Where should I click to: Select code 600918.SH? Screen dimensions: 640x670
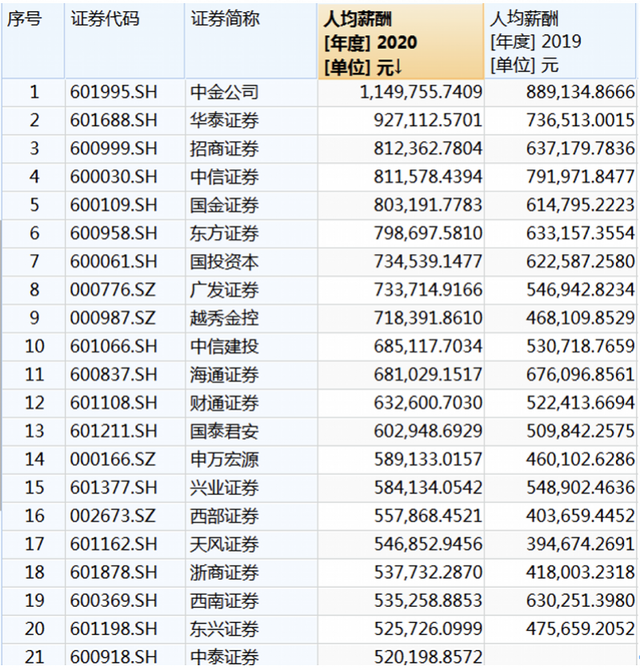tap(125, 655)
